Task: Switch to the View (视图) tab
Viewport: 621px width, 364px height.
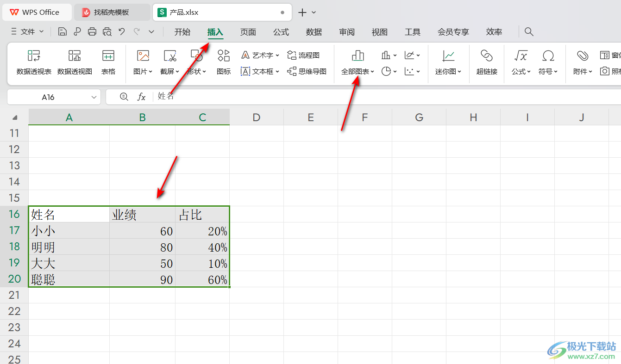Action: [380, 32]
